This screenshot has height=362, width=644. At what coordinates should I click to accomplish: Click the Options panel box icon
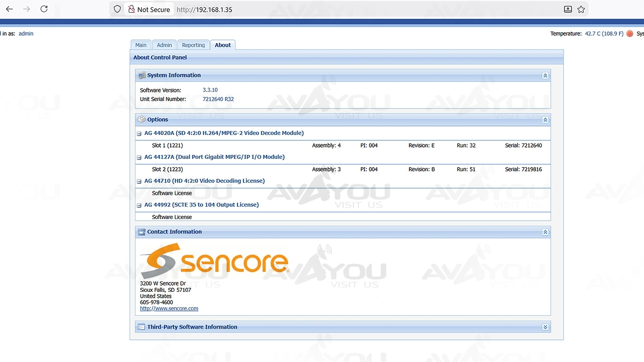click(x=142, y=119)
